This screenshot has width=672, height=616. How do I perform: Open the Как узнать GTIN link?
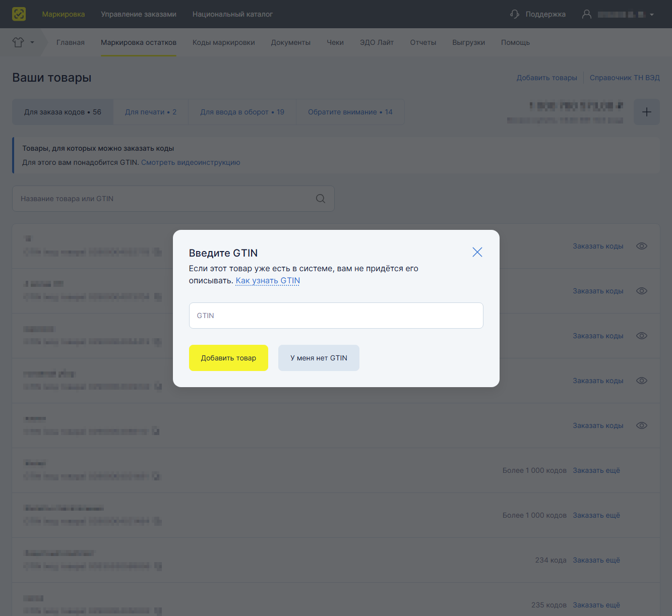coord(268,281)
